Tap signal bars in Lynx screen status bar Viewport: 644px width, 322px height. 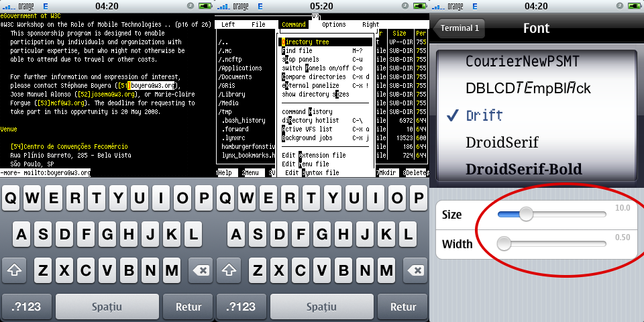9,7
